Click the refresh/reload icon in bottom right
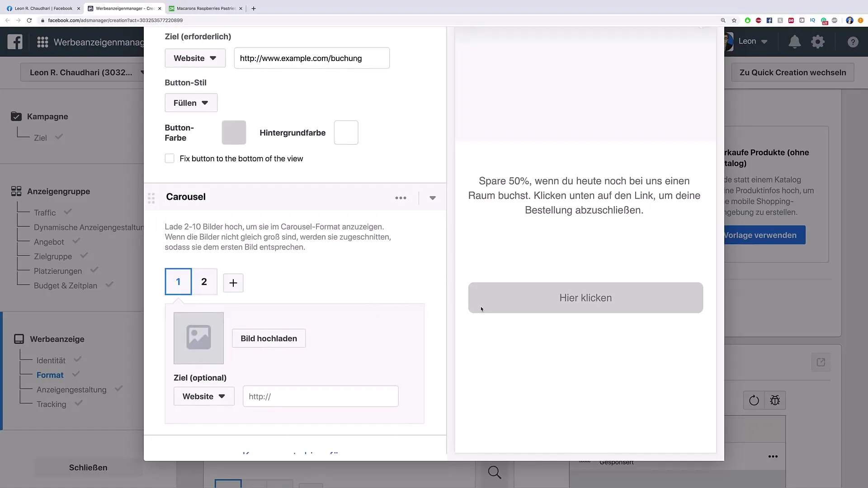The width and height of the screenshot is (868, 488). (x=754, y=400)
